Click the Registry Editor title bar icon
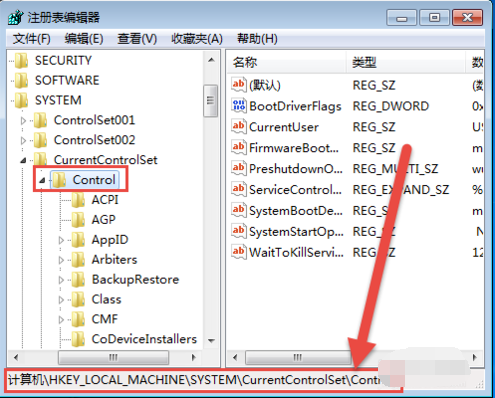This screenshot has width=495, height=398. click(16, 17)
